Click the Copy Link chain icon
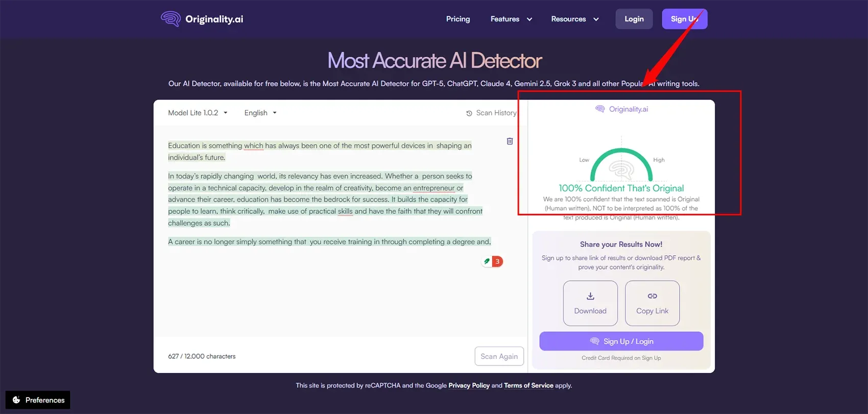 tap(652, 296)
